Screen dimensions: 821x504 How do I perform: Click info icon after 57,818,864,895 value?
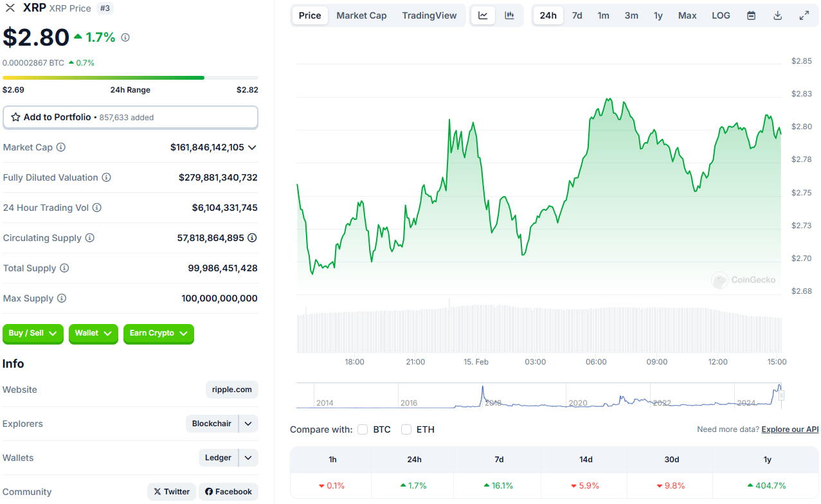(x=252, y=238)
